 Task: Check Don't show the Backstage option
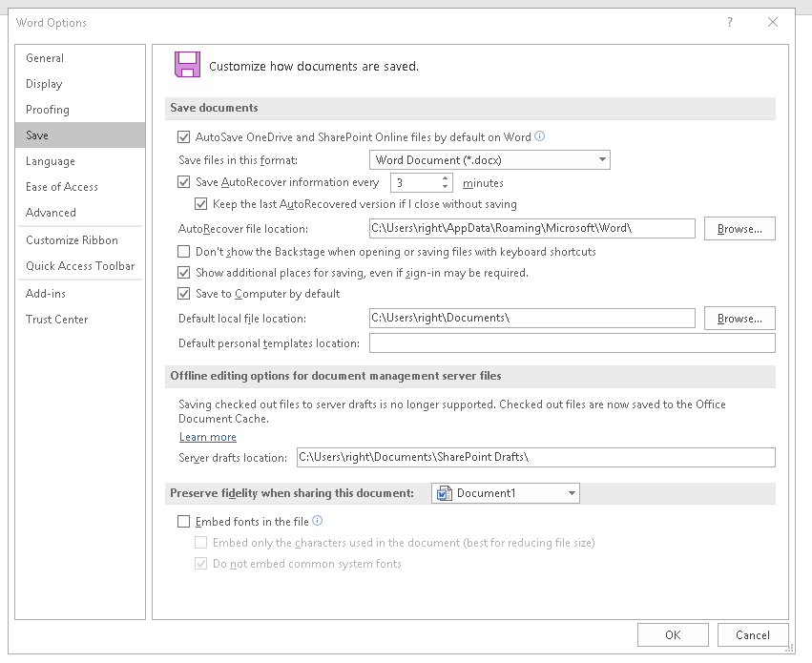[x=184, y=252]
